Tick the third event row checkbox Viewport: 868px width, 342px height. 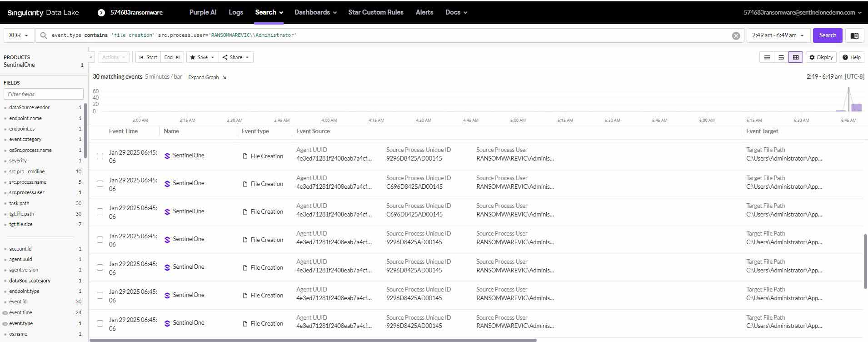point(100,212)
